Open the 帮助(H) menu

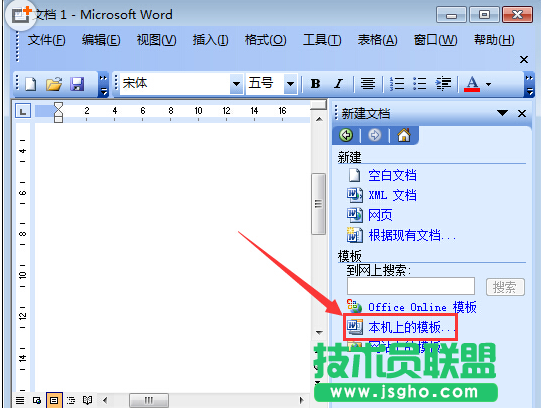[494, 40]
